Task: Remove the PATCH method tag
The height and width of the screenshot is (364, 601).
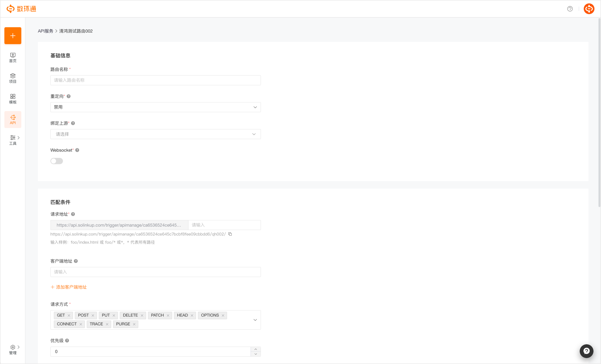Action: (168, 315)
